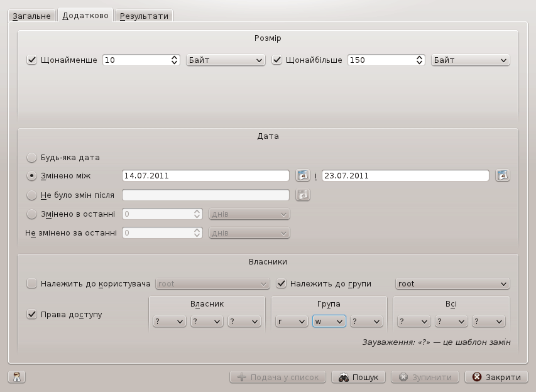Adjust the Щонайбільше size spinner arrows
Screen dimensions: 536x392
[x=419, y=60]
